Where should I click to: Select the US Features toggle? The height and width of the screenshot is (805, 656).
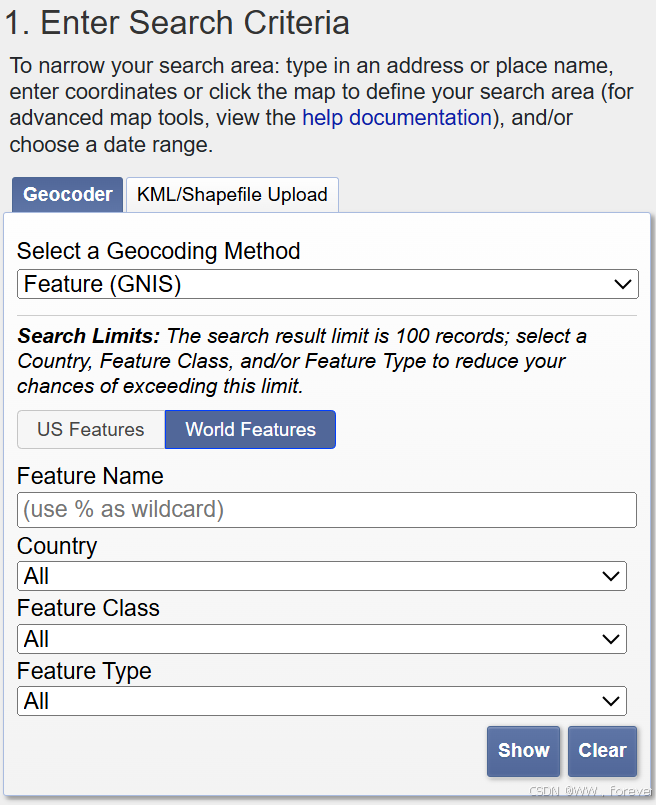click(91, 430)
